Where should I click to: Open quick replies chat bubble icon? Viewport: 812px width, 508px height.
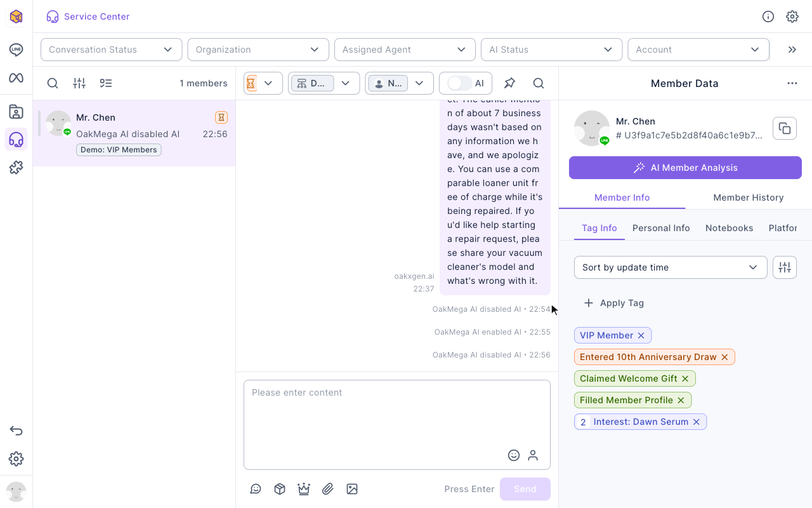click(256, 489)
